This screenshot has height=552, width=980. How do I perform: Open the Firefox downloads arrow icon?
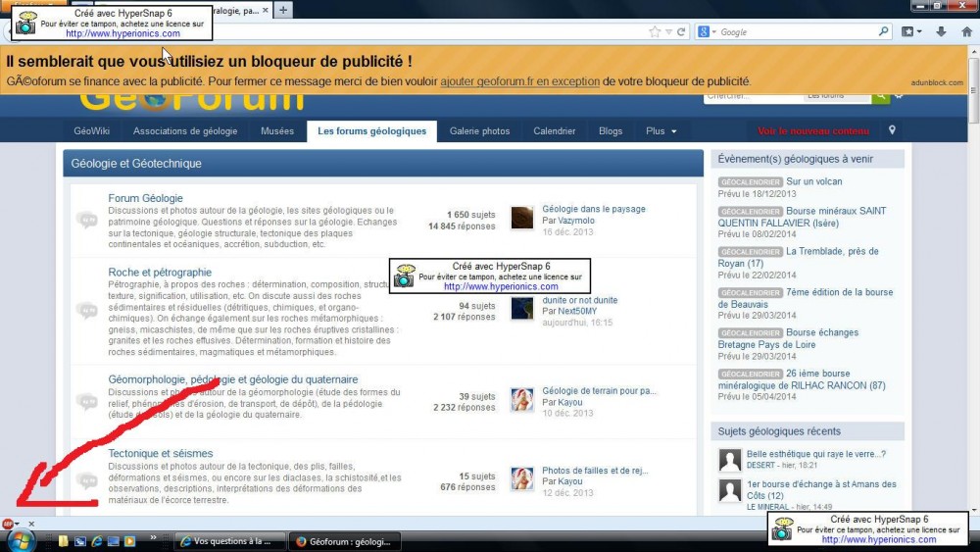click(941, 31)
